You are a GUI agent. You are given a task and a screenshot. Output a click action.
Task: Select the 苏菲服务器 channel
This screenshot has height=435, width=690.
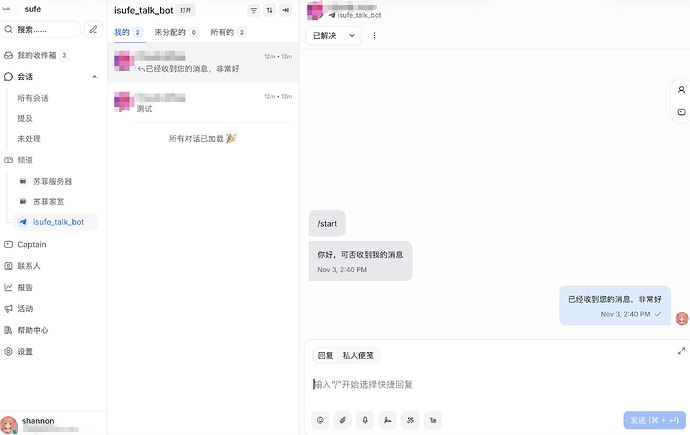(x=52, y=181)
